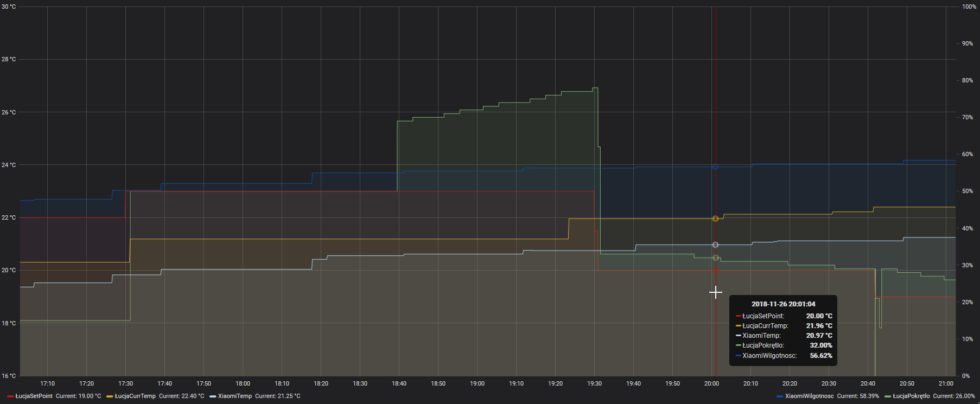Click the XiaomiWilgotnosc legend label
The image size is (980, 404).
click(809, 396)
